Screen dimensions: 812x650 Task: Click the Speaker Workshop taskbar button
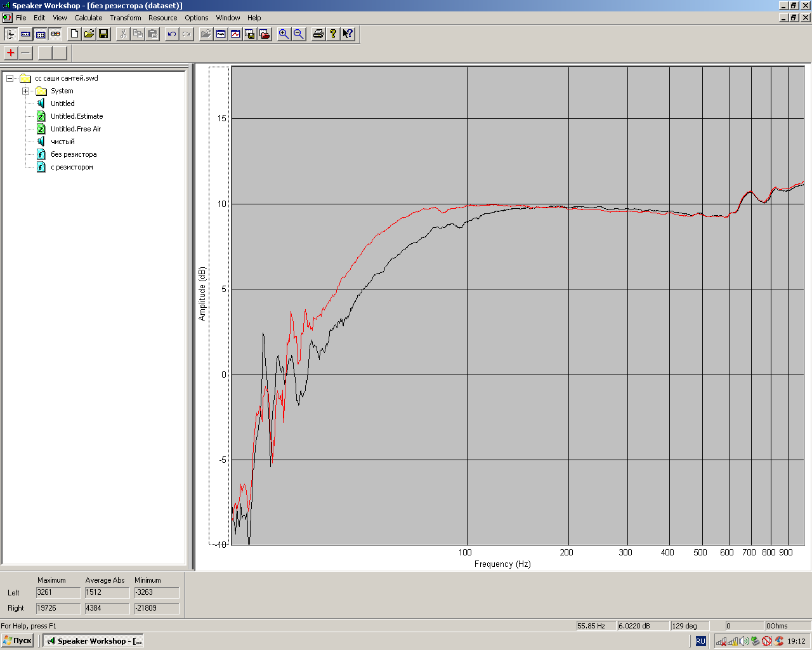pos(94,641)
